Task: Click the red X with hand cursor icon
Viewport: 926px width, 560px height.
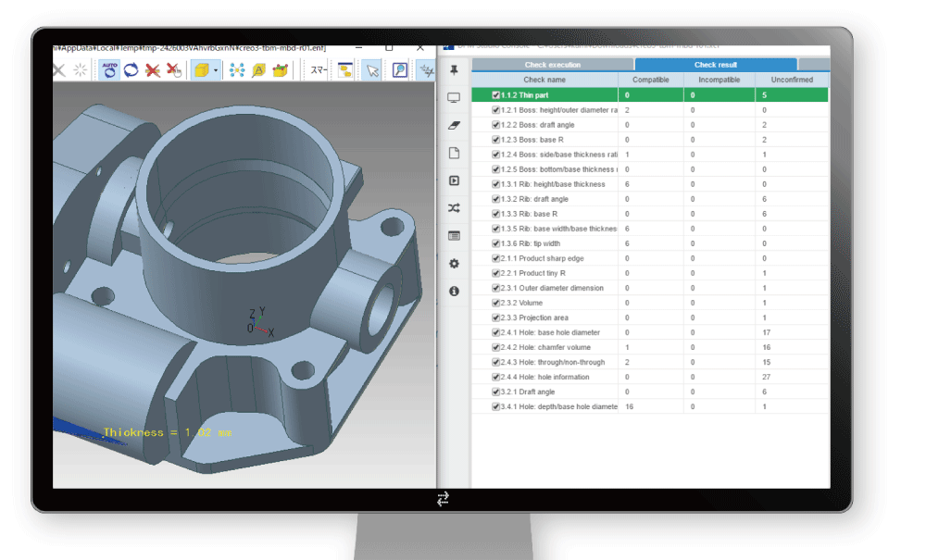Action: coord(174,71)
